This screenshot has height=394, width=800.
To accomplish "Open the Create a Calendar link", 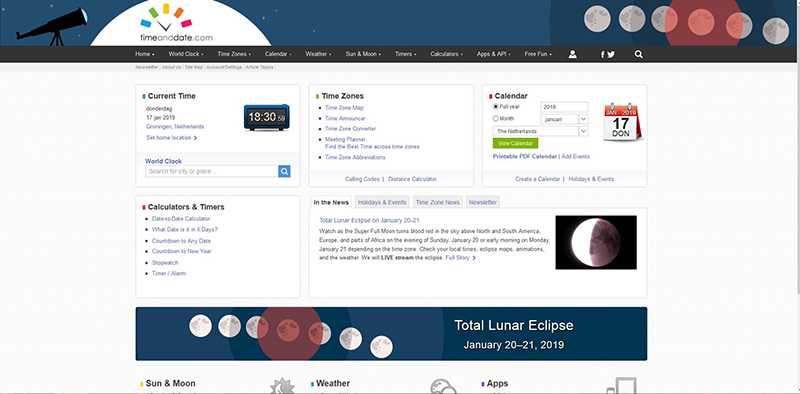I will click(x=537, y=179).
